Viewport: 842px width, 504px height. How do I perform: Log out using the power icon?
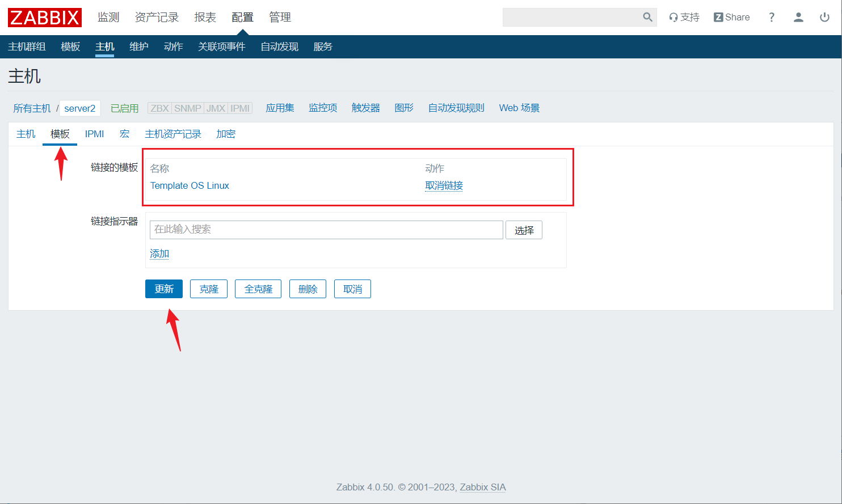tap(824, 17)
